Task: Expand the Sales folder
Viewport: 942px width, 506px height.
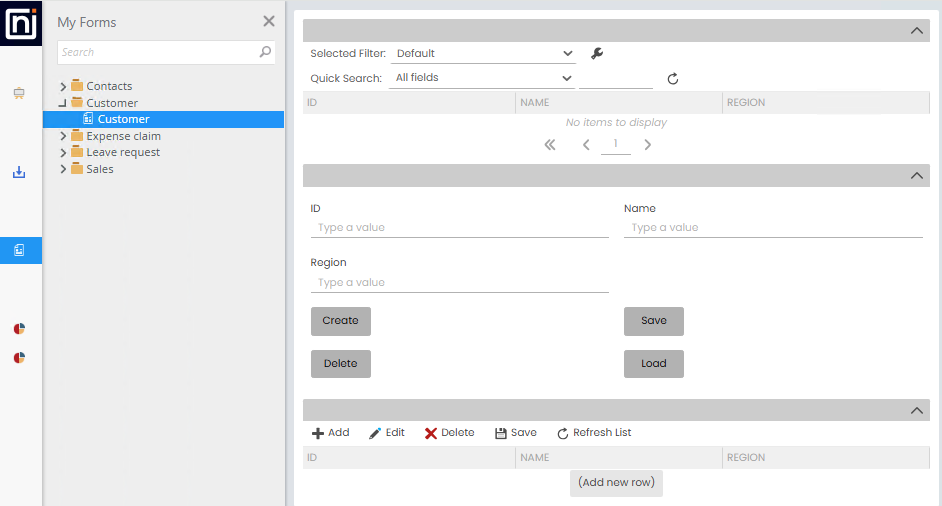Action: click(x=63, y=169)
